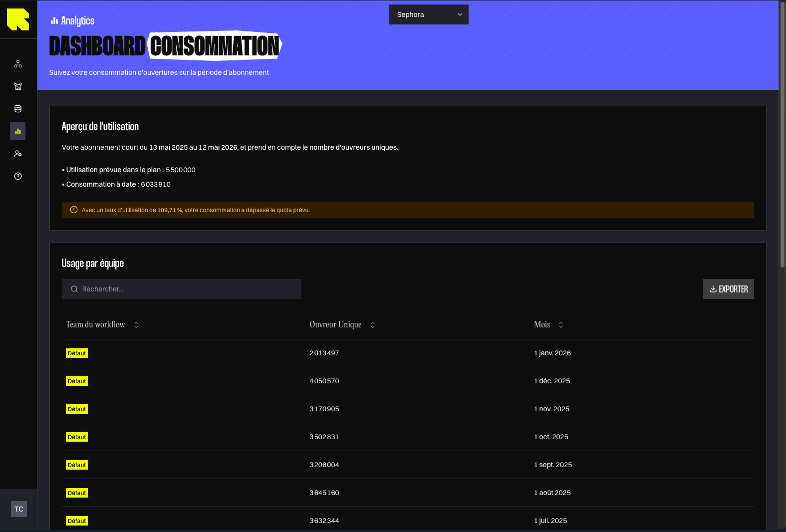Click the Usage par équipe heading
This screenshot has height=532, width=786.
93,264
